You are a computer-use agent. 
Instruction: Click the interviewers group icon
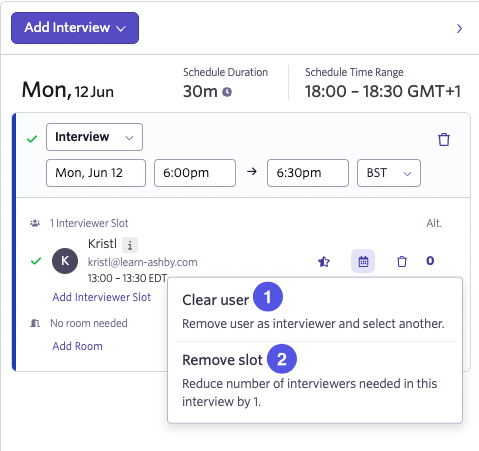point(35,223)
